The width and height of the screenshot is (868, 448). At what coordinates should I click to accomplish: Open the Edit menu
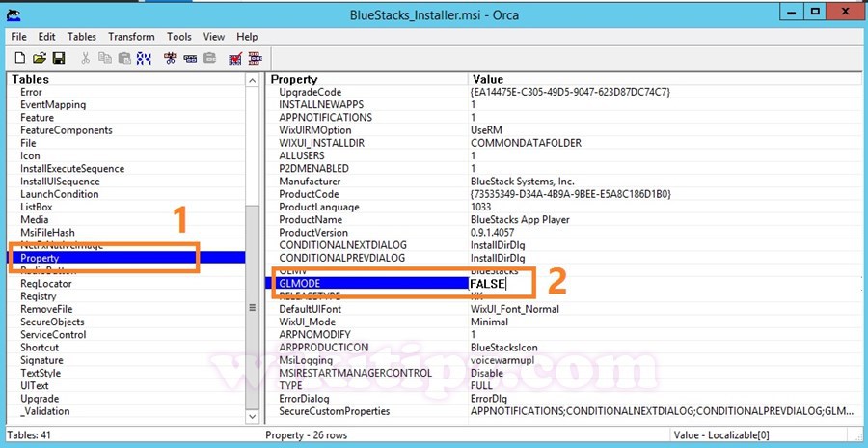(47, 37)
